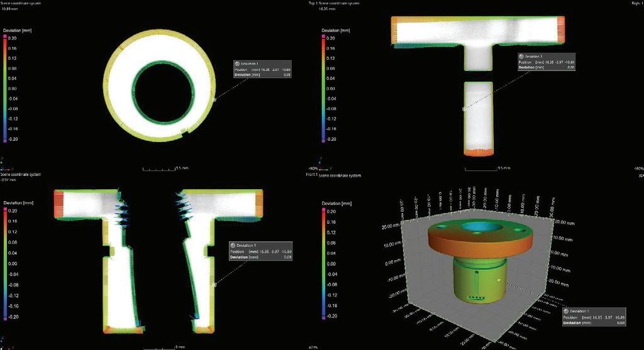Click the 16.35 mm slice position text
The image size is (644, 350).
327,8
